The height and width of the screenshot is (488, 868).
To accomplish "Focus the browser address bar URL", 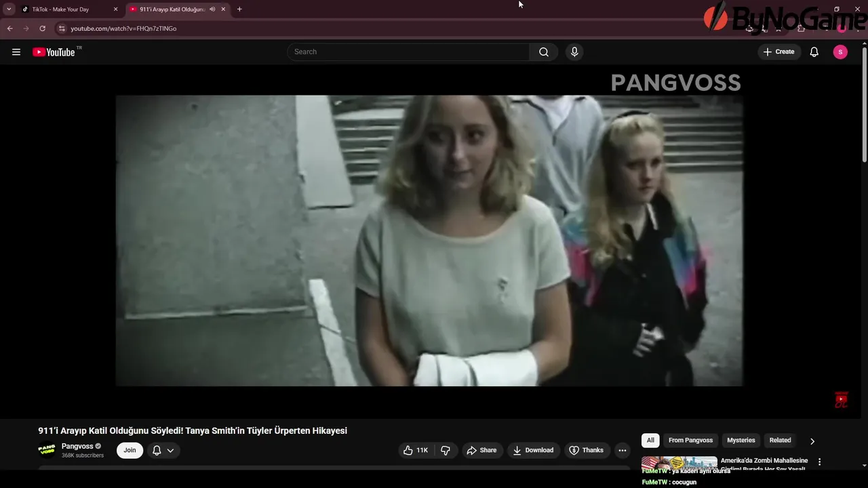I will [x=123, y=28].
